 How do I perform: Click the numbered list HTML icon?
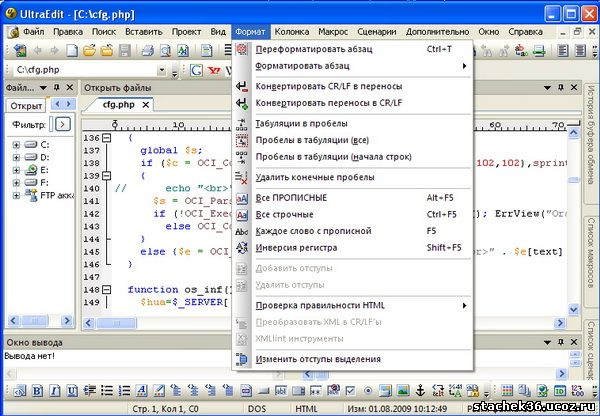point(124,391)
